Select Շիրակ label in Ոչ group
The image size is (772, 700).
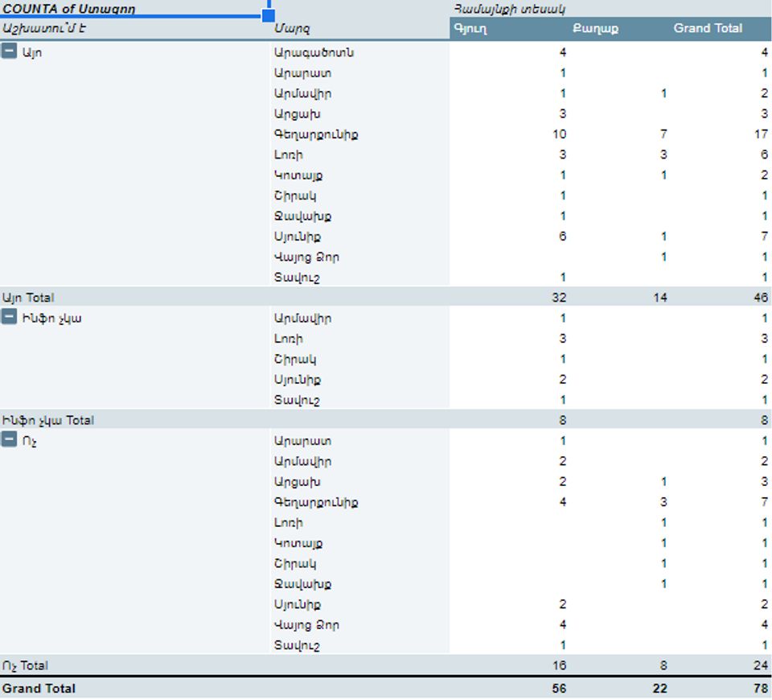coord(295,563)
